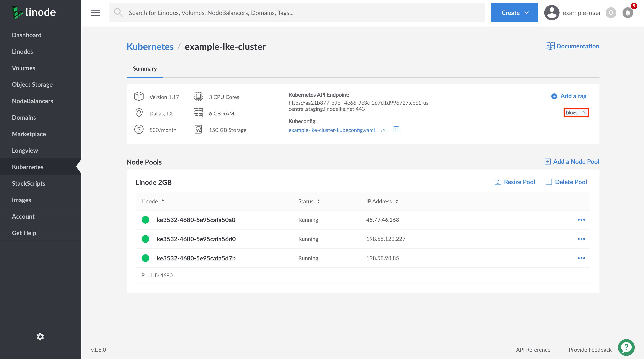Viewport: 644px width, 359px height.
Task: Open the Create dropdown
Action: [514, 12]
